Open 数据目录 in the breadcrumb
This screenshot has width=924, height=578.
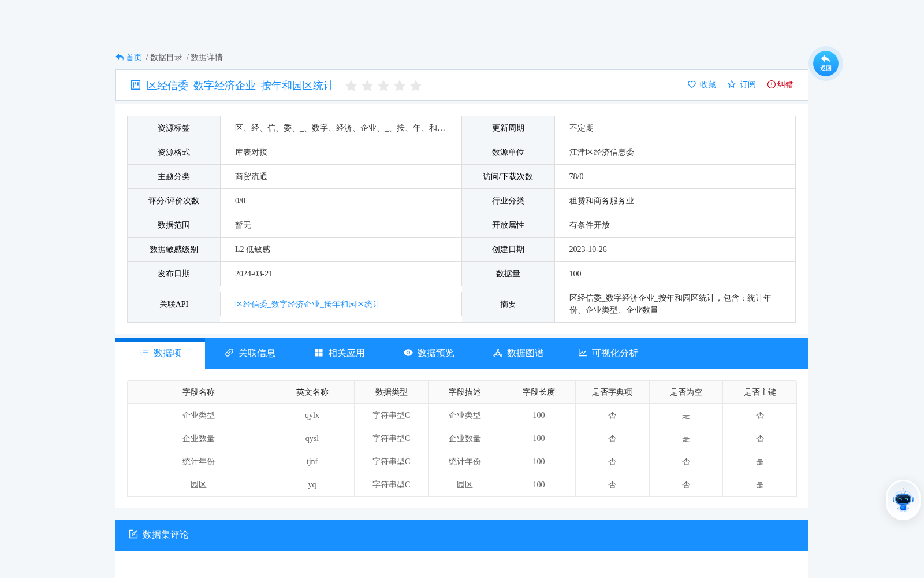[x=166, y=57]
